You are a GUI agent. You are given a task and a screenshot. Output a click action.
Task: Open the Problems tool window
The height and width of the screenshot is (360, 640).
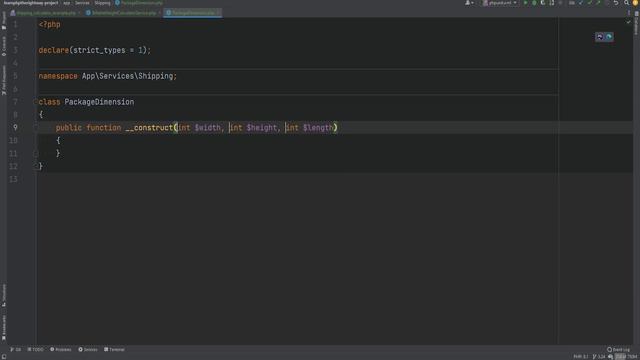click(x=60, y=349)
